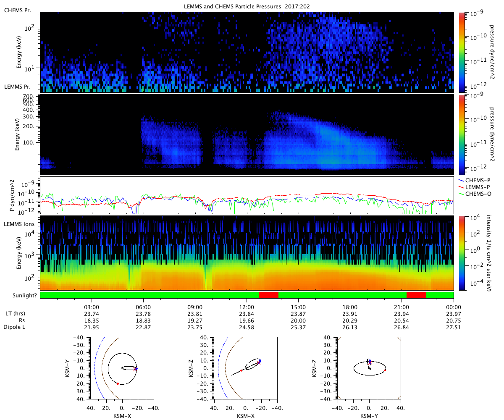Click Rs value 19.27
Screen dimensions: 504x420
click(x=195, y=320)
